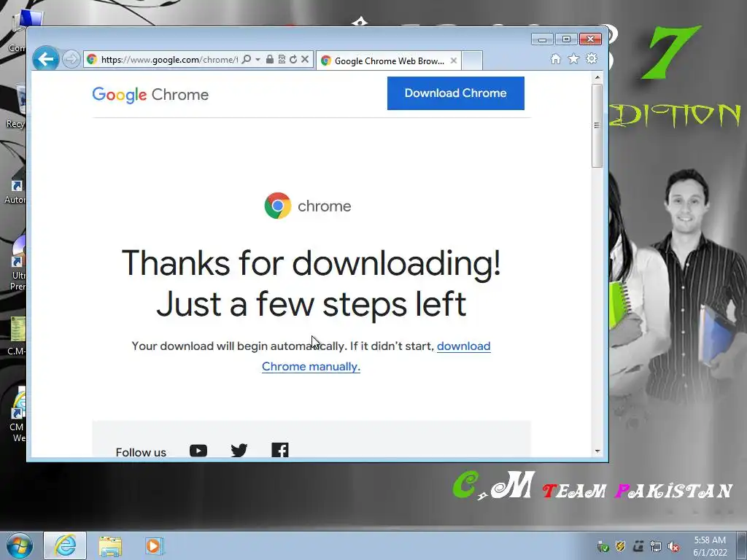Viewport: 747px width, 560px height.
Task: Open the YouTube follow icon
Action: (x=198, y=451)
